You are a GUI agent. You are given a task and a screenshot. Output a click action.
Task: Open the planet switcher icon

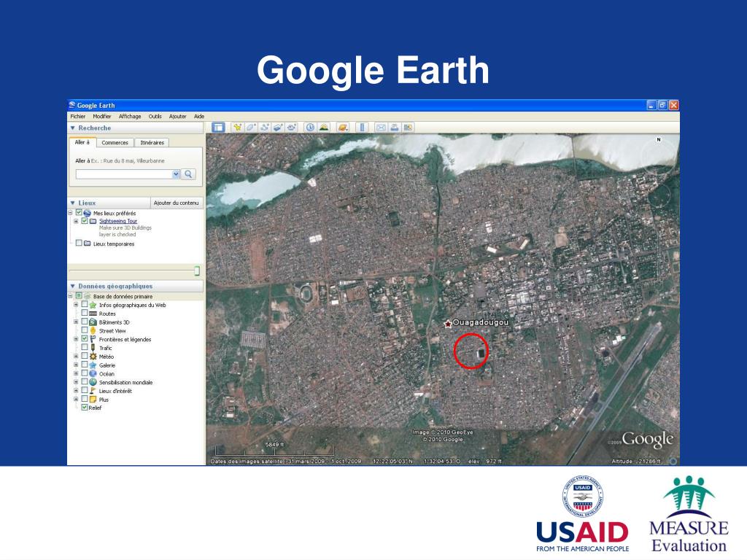tap(343, 127)
